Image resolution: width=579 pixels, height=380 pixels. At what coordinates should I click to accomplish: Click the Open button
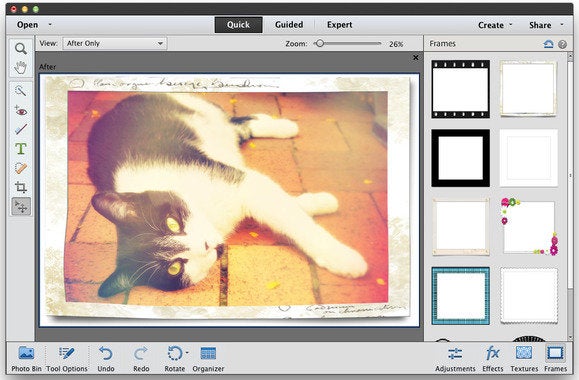pos(27,25)
